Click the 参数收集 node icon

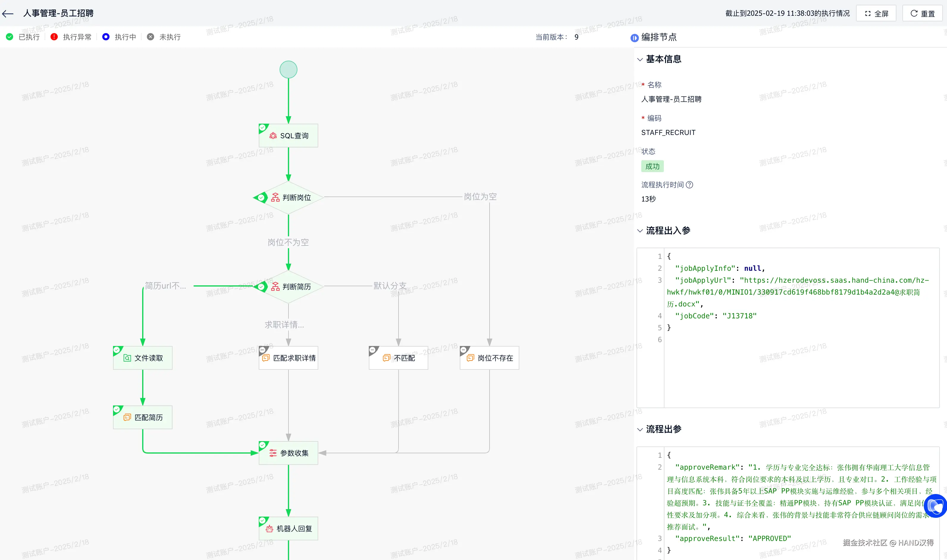coord(273,453)
